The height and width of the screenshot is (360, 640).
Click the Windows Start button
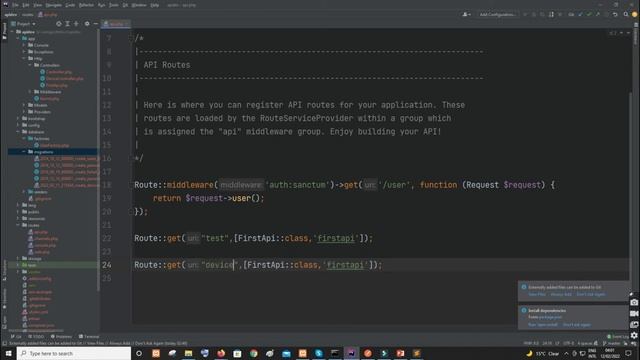8,353
